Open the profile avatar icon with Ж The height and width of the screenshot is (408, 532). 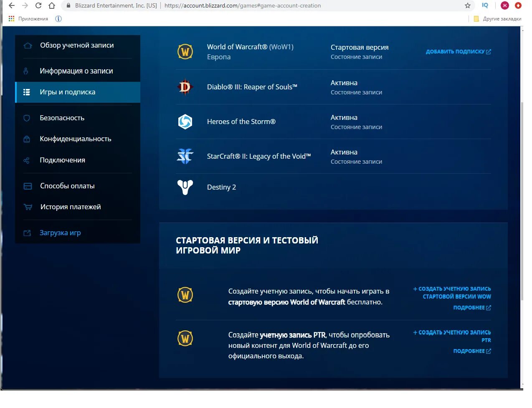pyautogui.click(x=505, y=5)
